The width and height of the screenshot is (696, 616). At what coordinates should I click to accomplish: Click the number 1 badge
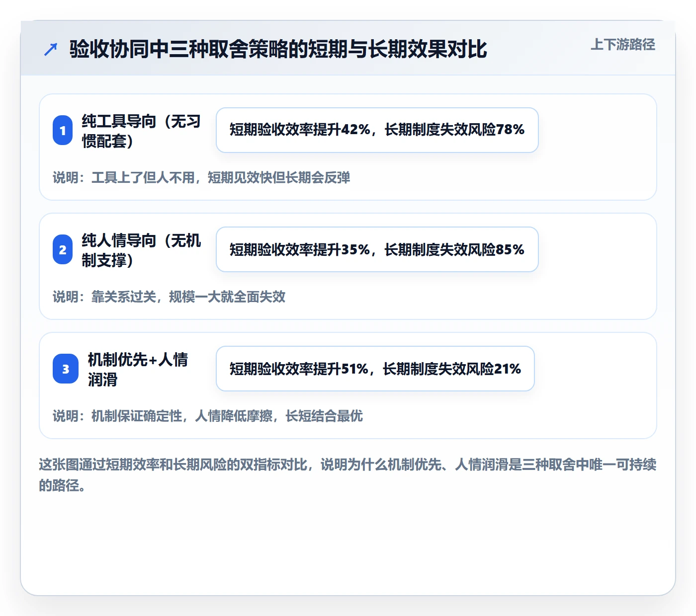[x=63, y=130]
